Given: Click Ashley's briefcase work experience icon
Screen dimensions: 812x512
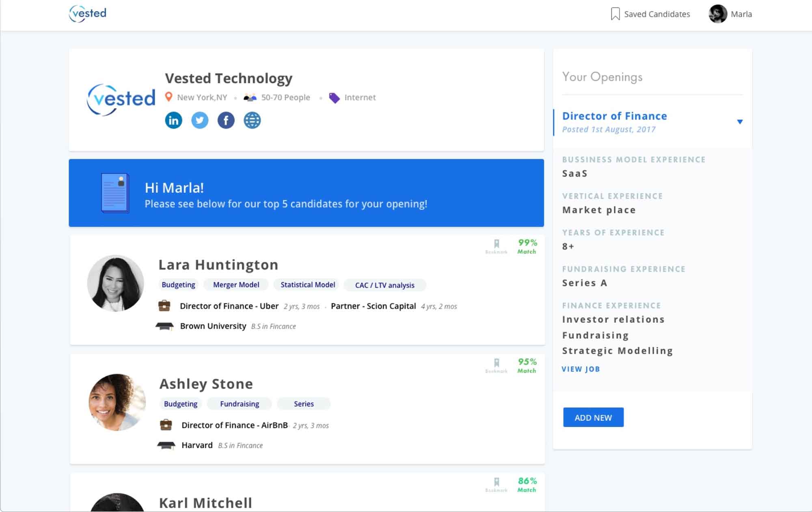Looking at the screenshot, I should [166, 425].
